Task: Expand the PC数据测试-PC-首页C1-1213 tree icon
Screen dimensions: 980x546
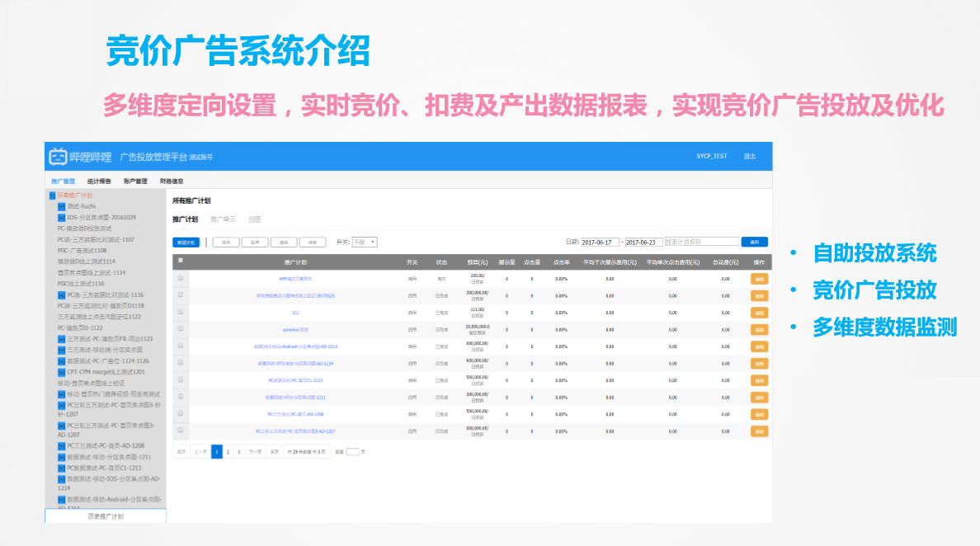Action: click(x=62, y=468)
